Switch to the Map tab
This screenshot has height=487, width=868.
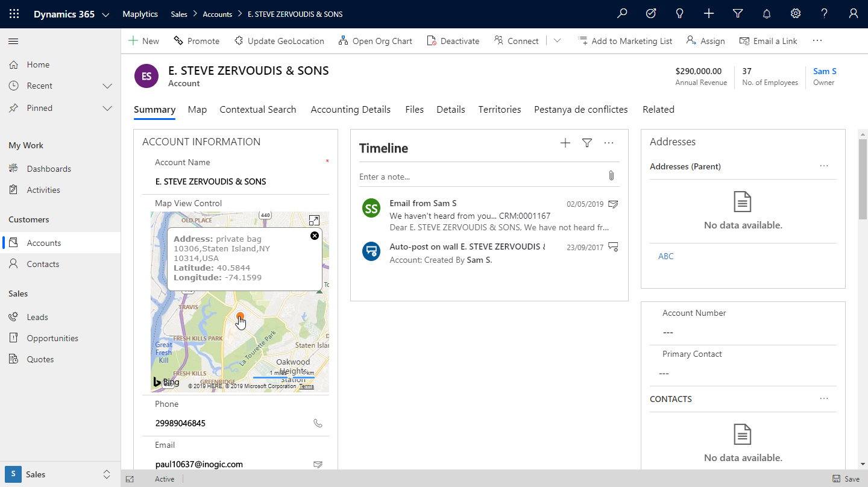[197, 109]
